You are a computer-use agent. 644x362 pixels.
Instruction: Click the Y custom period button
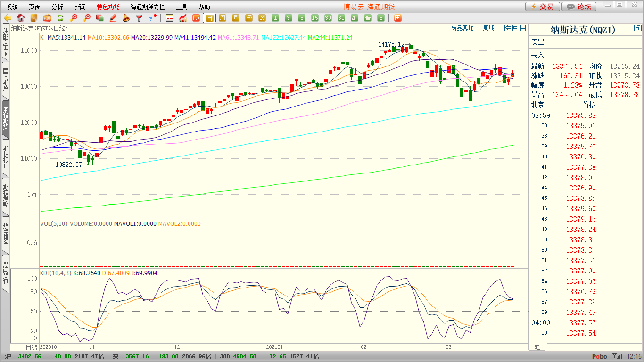pos(381,18)
